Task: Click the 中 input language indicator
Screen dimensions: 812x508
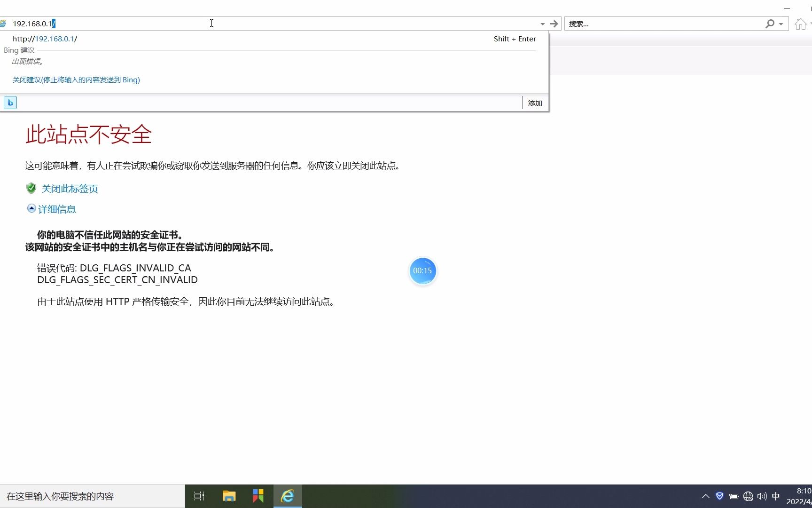Action: [776, 496]
